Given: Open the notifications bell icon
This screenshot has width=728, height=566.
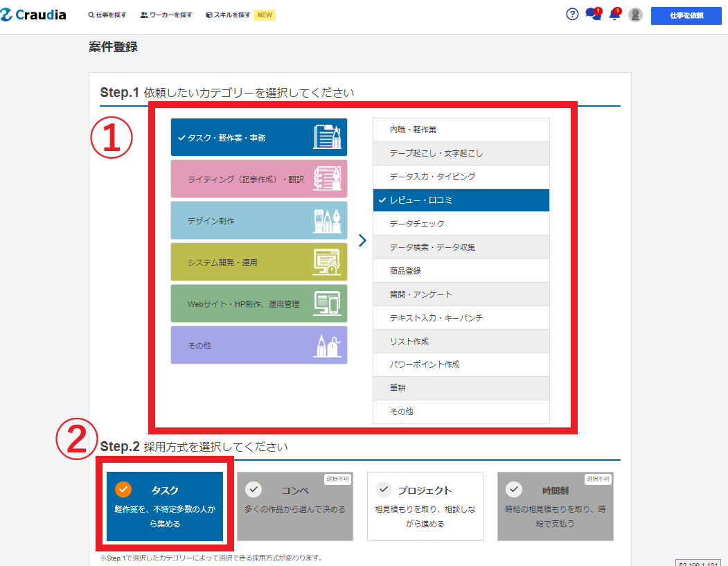Looking at the screenshot, I should pyautogui.click(x=614, y=15).
